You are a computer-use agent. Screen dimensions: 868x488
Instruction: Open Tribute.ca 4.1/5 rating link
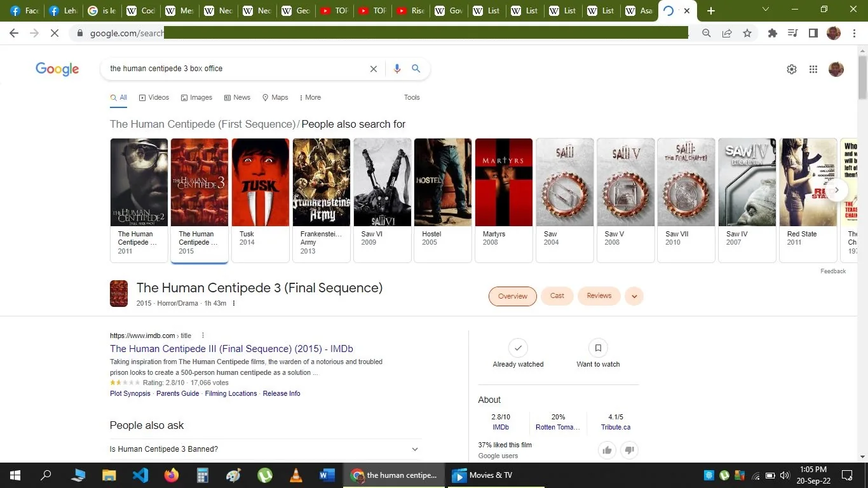(x=616, y=423)
